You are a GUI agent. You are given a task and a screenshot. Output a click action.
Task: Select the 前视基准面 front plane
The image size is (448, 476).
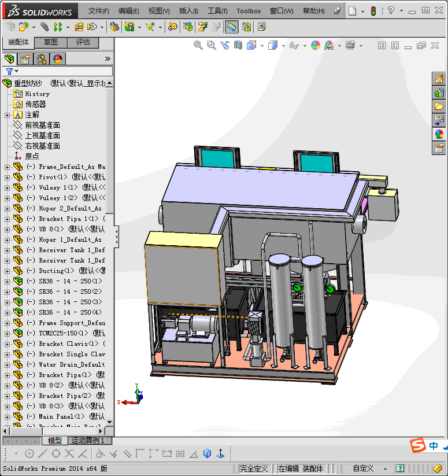(x=42, y=126)
